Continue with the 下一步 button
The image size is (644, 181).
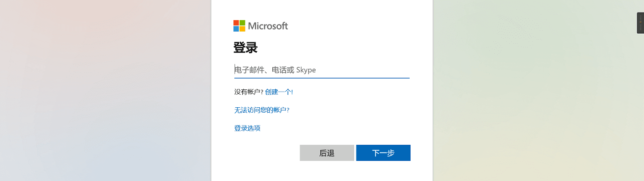383,153
